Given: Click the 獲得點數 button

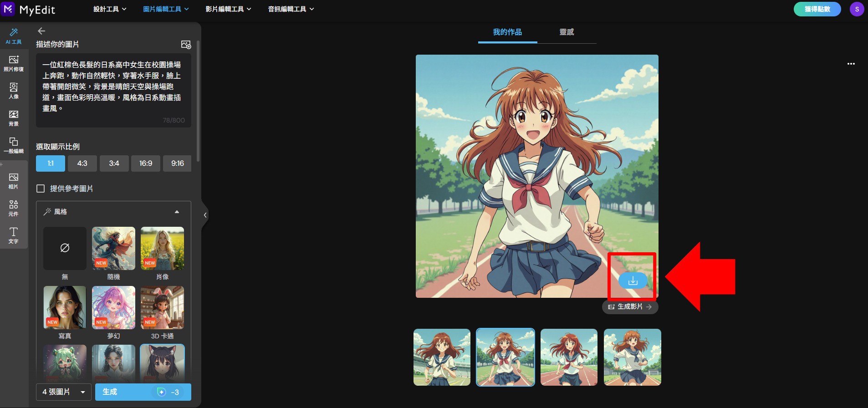Looking at the screenshot, I should (x=817, y=9).
